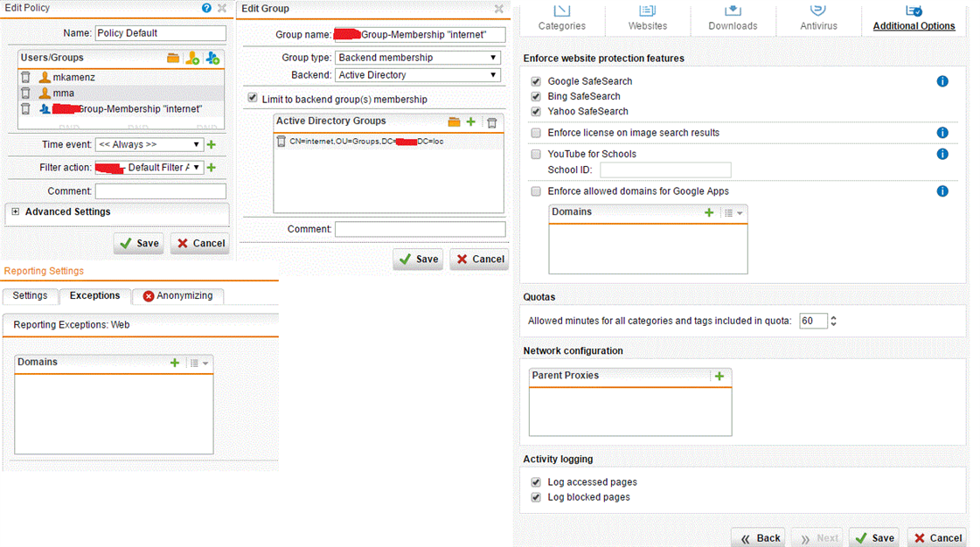Show info for Google SafeSearch
Viewport: 980px width, 547px height.
point(942,81)
